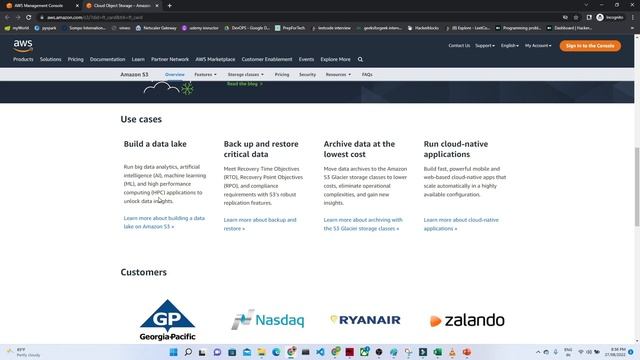Open Learn more about archiving with S3 Glacier link
Viewport: 640px width, 360px height.
pos(363,224)
